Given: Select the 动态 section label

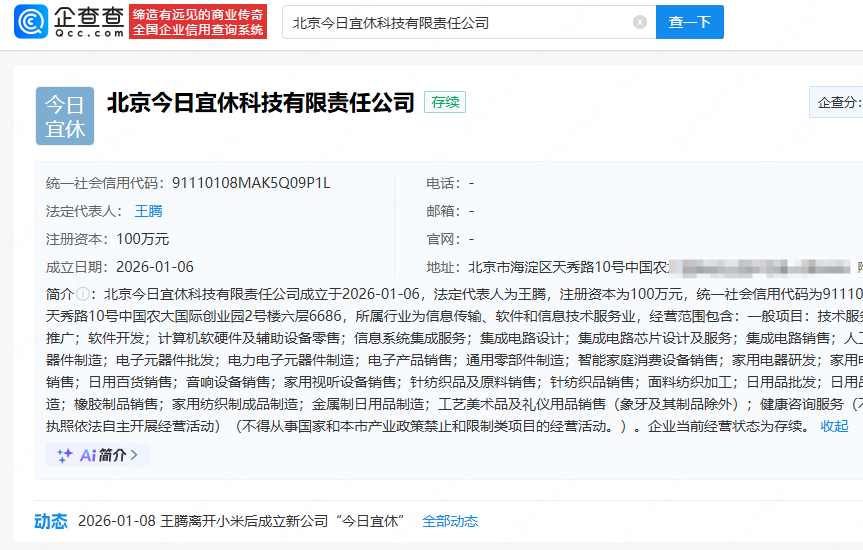Looking at the screenshot, I should 51,521.
